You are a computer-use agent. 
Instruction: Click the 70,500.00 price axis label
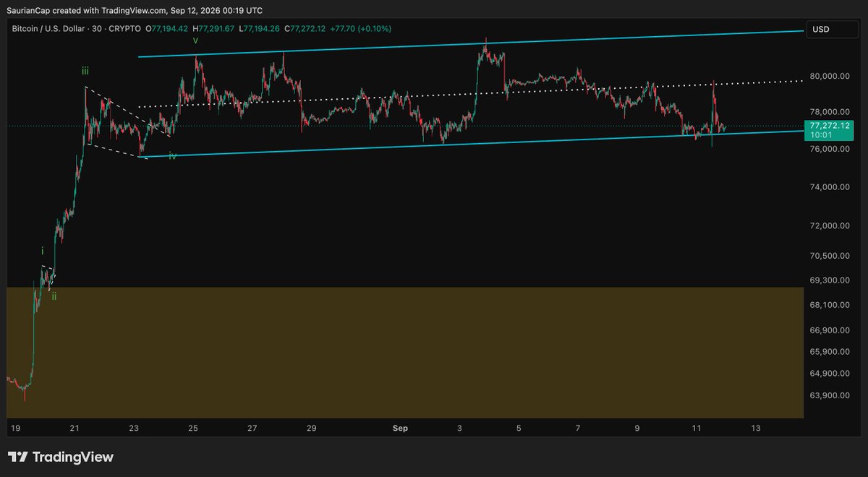[829, 256]
